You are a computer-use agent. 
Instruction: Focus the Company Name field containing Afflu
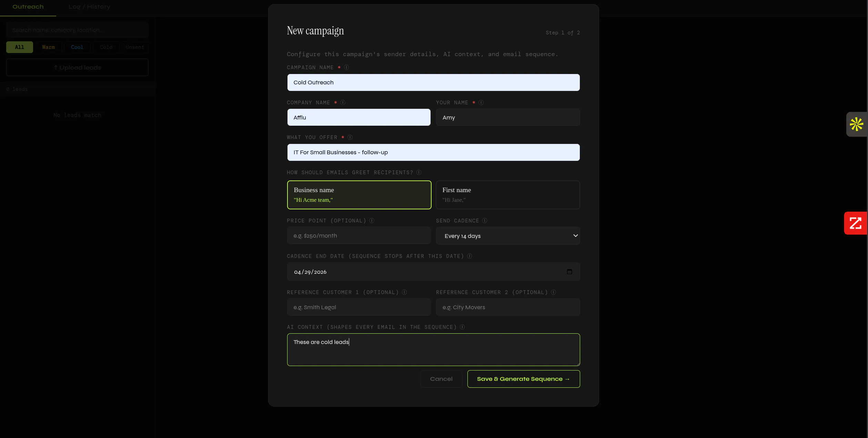tap(359, 117)
